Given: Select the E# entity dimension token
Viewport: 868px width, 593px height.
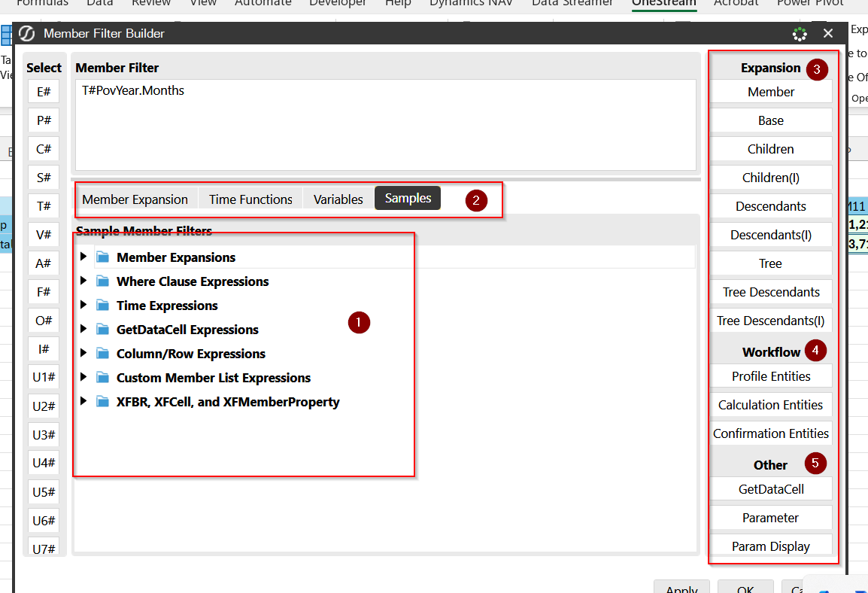Looking at the screenshot, I should point(43,91).
